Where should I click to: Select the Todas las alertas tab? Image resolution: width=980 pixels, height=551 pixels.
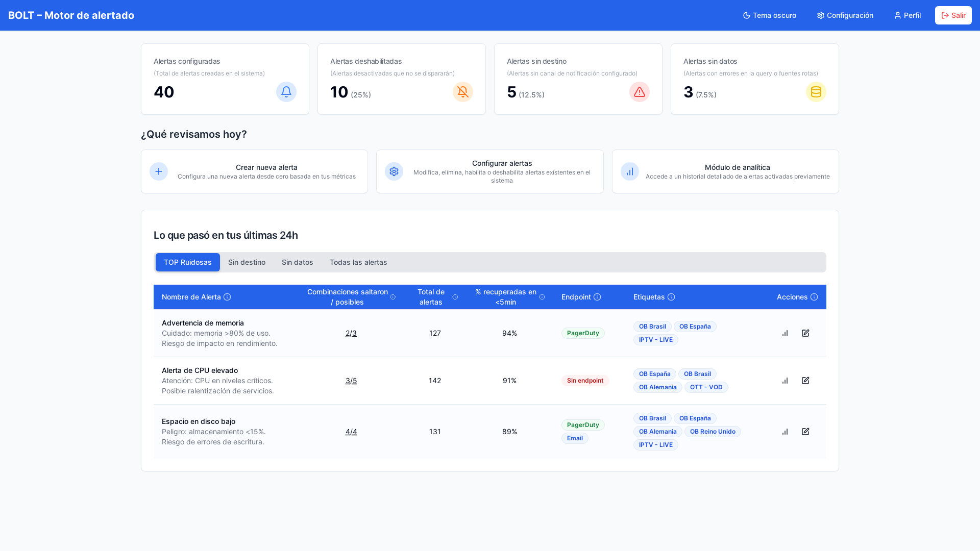click(358, 262)
